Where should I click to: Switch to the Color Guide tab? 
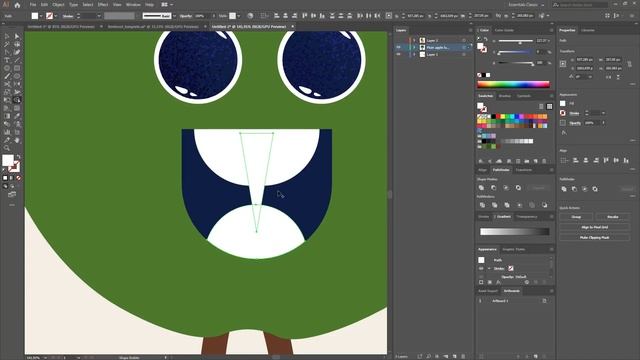(504, 30)
